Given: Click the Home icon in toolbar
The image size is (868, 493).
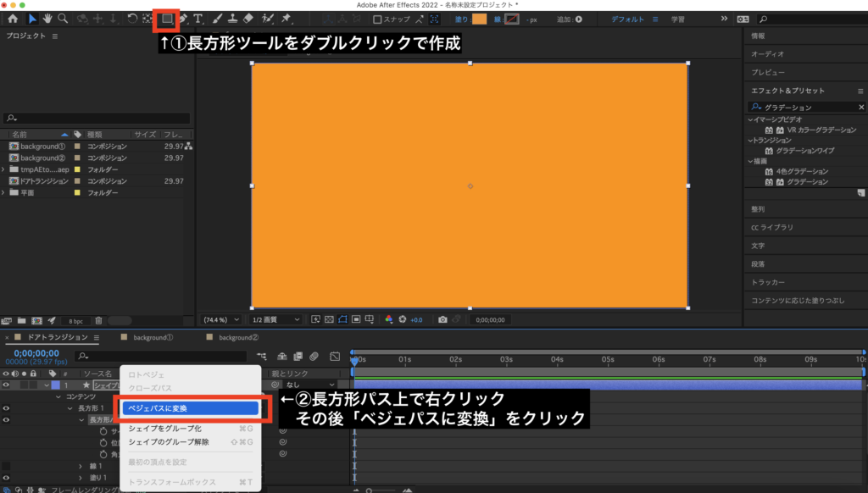Looking at the screenshot, I should tap(13, 18).
